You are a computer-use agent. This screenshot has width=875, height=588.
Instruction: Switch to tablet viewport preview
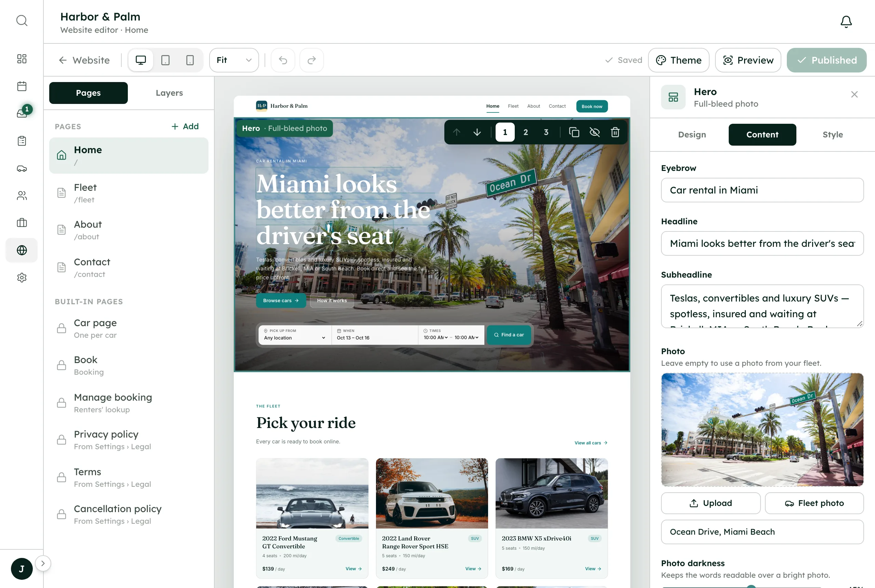(165, 60)
